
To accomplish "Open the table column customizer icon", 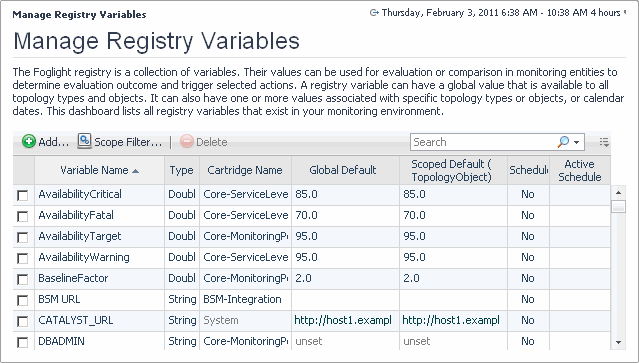I will click(x=604, y=142).
